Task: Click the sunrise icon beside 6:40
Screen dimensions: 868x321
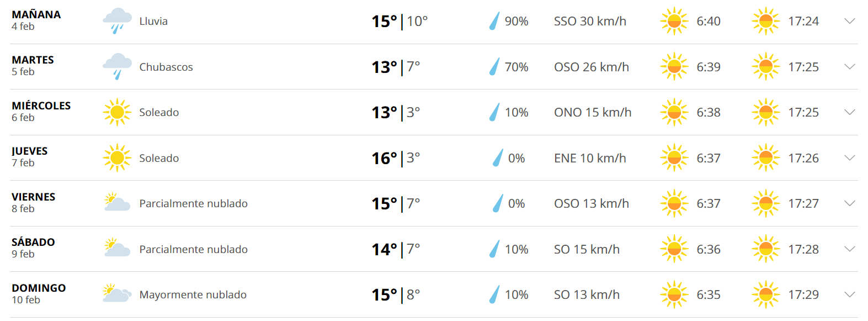Action: (x=674, y=22)
